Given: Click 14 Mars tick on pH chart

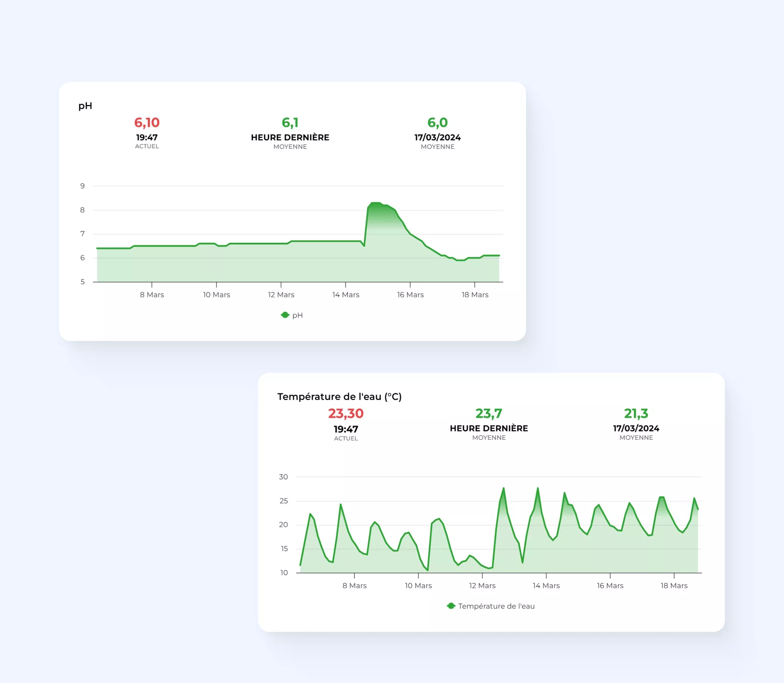Looking at the screenshot, I should coord(346,295).
